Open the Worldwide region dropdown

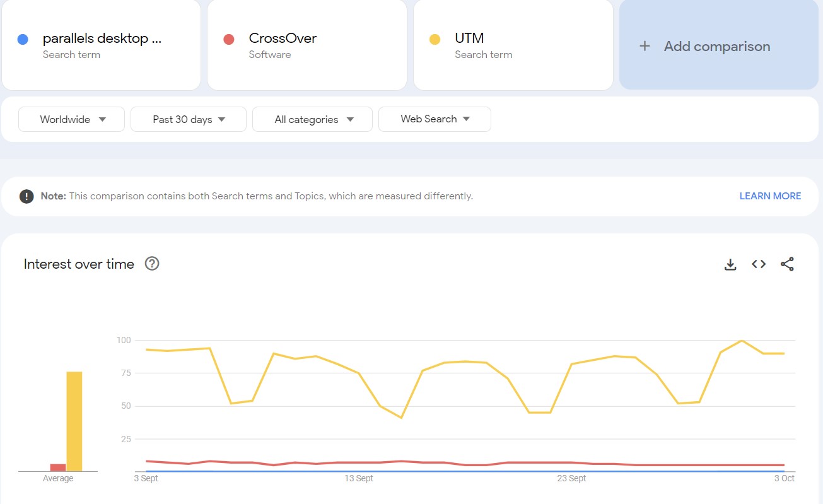pos(71,119)
